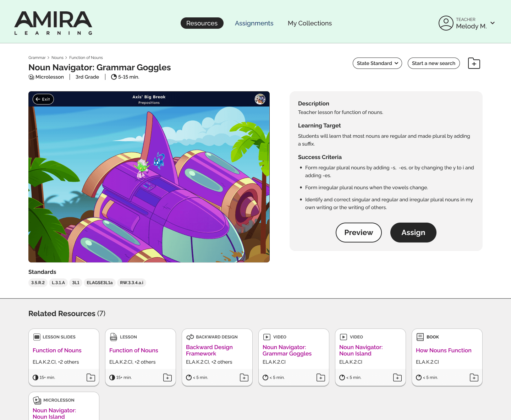Open Noun Navigator: Grammar Goggles video

coord(287,350)
